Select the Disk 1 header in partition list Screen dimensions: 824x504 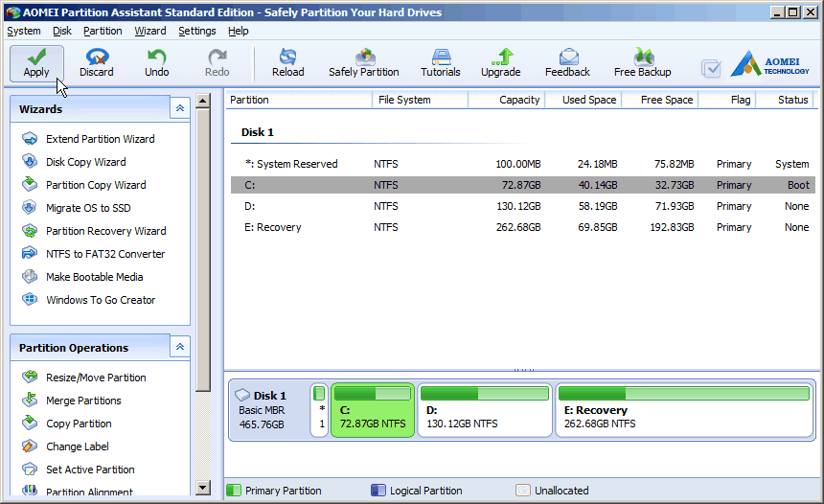click(258, 132)
